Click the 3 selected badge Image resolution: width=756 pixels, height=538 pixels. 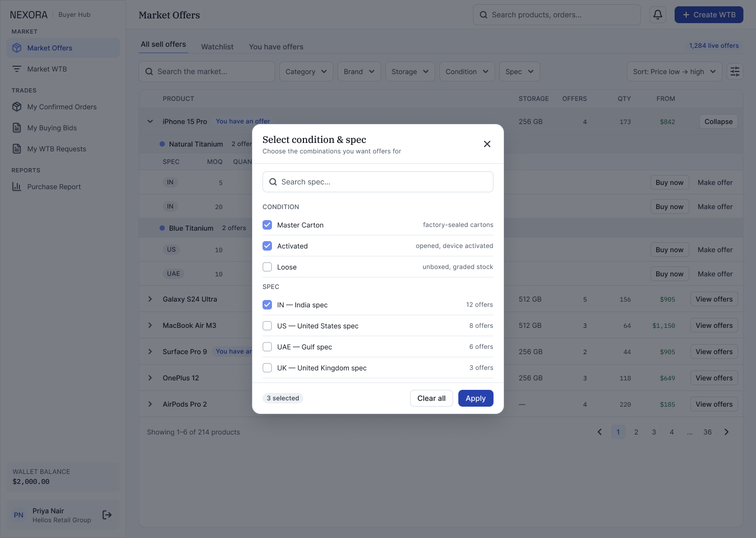pyautogui.click(x=283, y=398)
